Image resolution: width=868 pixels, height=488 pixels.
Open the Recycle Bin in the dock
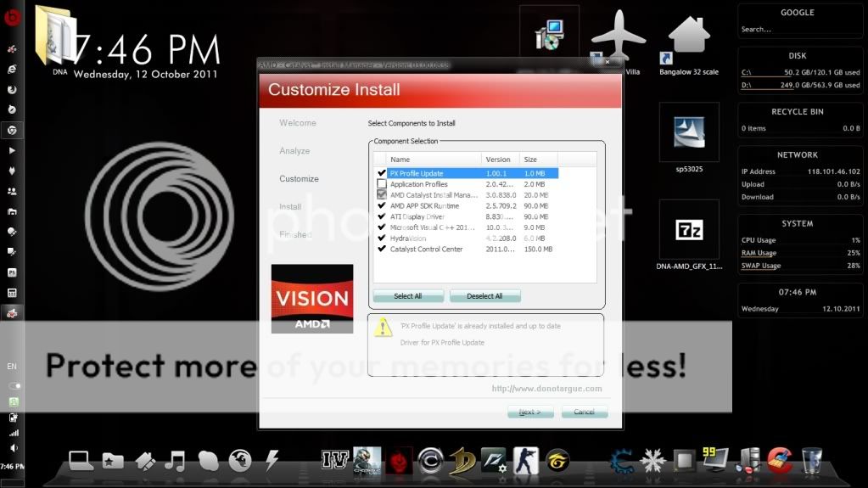[812, 461]
